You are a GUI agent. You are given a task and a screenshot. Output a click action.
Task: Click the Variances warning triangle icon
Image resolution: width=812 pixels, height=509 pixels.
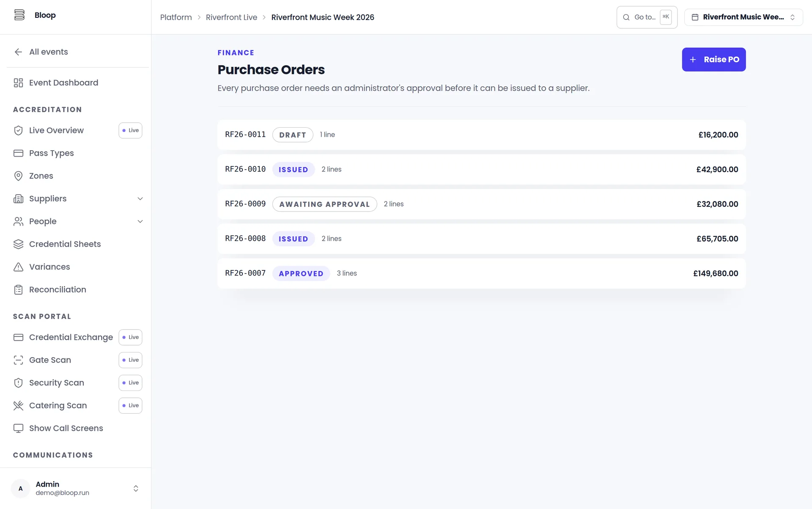pos(18,267)
